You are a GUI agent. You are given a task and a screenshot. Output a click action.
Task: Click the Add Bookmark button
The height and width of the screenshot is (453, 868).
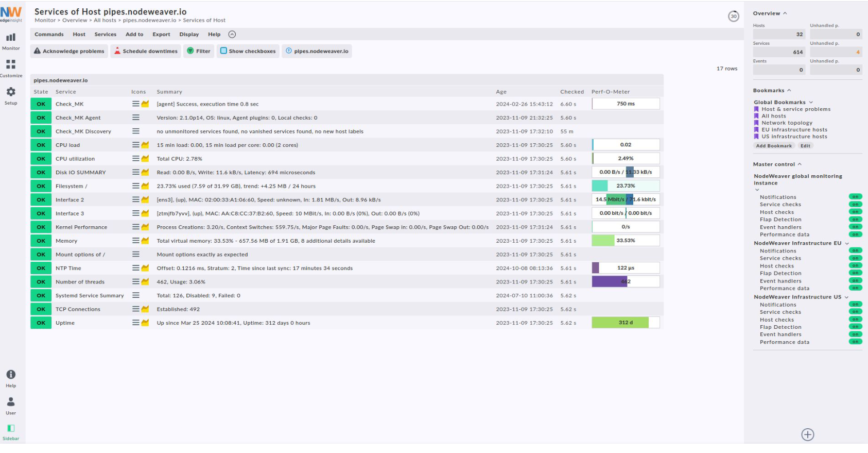pos(774,146)
